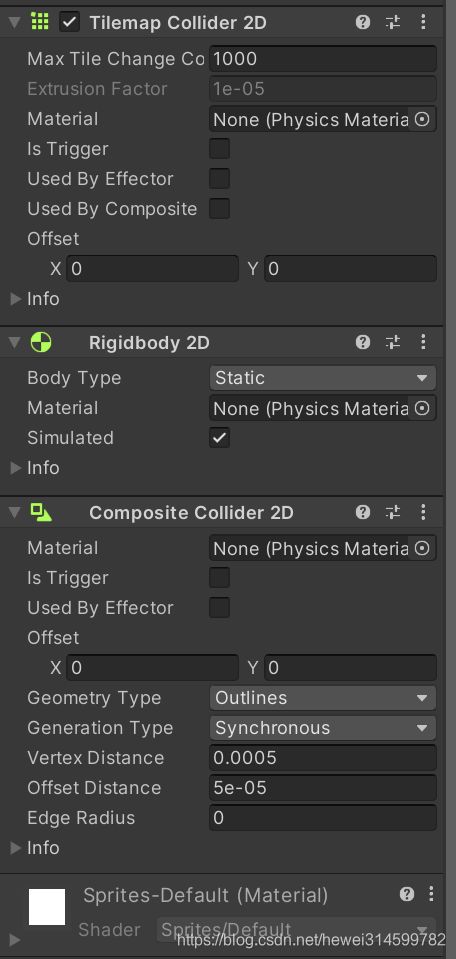The width and height of the screenshot is (456, 959).
Task: Disable the Tilemap Collider 2D component checkbox
Action: (70, 23)
